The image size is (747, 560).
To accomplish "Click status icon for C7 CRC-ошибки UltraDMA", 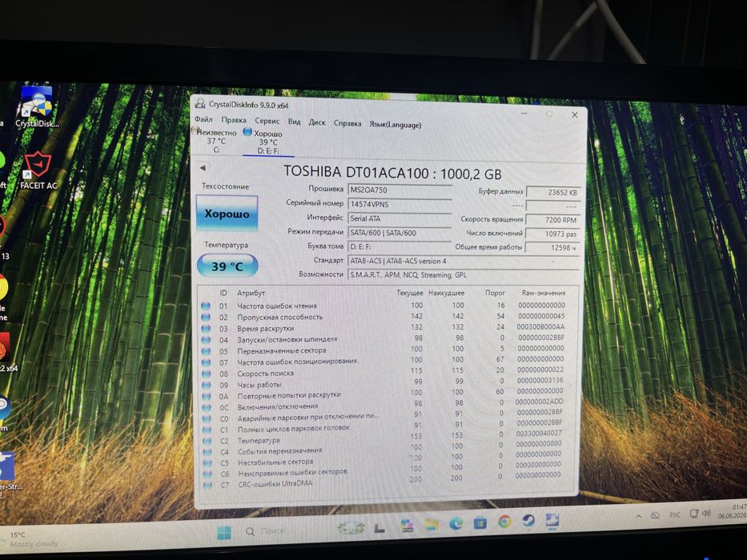I will pos(207,485).
